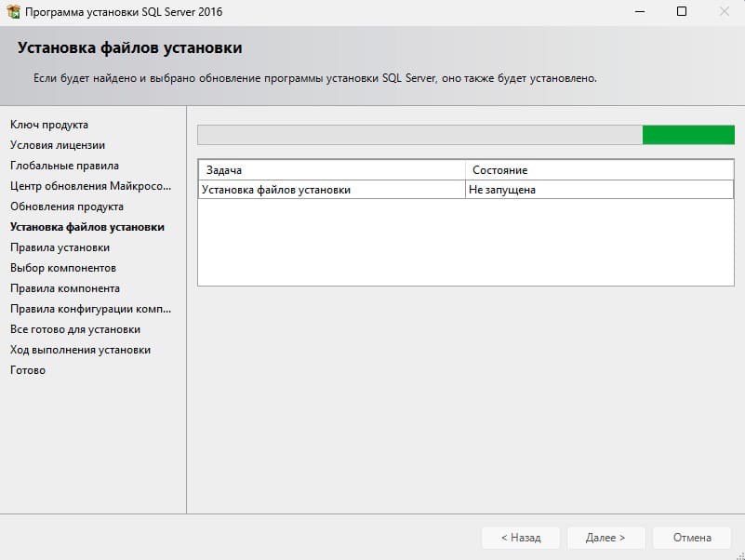This screenshot has width=745, height=560.
Task: Select the 'Правила установки' step
Action: pyautogui.click(x=60, y=247)
